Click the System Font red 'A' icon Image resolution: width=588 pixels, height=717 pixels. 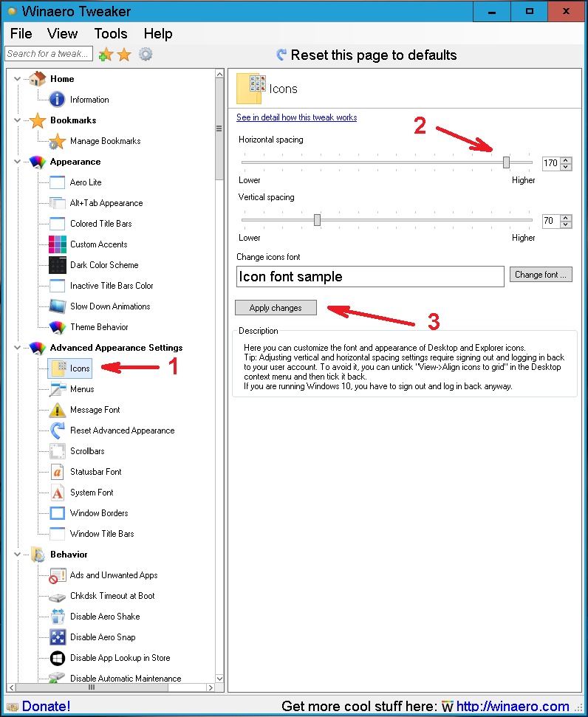[x=57, y=493]
